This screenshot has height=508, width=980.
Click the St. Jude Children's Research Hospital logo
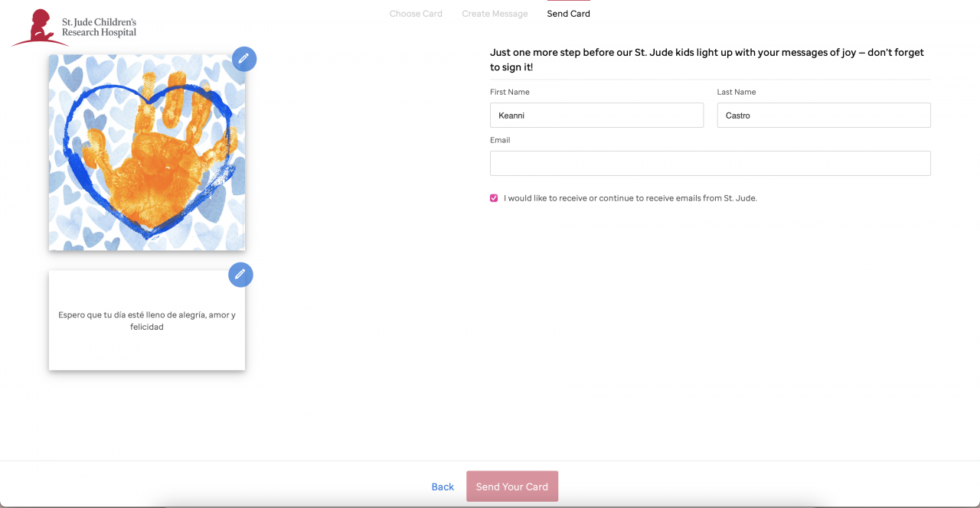(x=75, y=28)
